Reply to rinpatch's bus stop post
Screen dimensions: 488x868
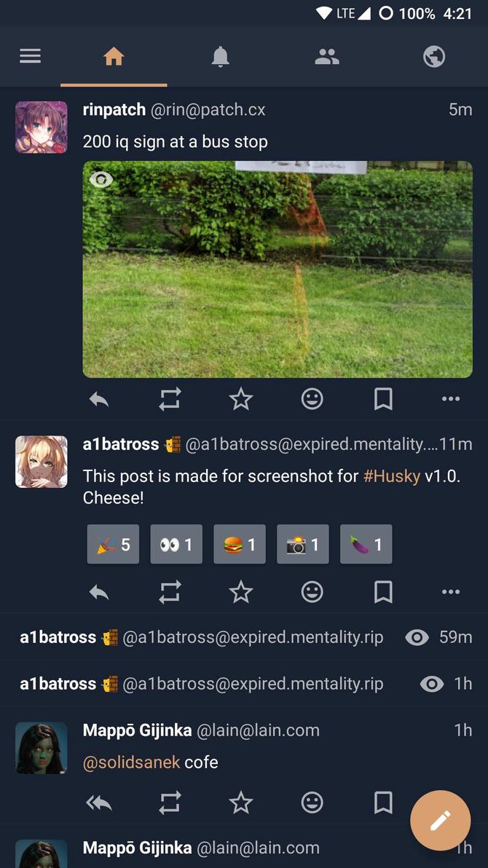99,399
